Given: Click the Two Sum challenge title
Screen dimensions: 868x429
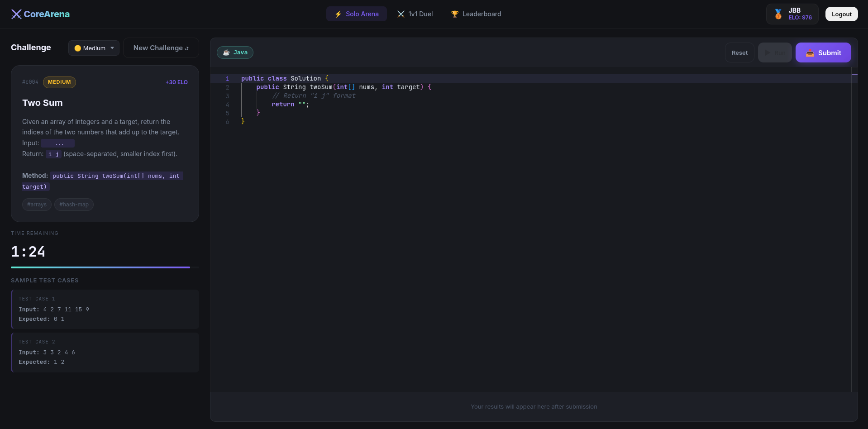Looking at the screenshot, I should (43, 103).
